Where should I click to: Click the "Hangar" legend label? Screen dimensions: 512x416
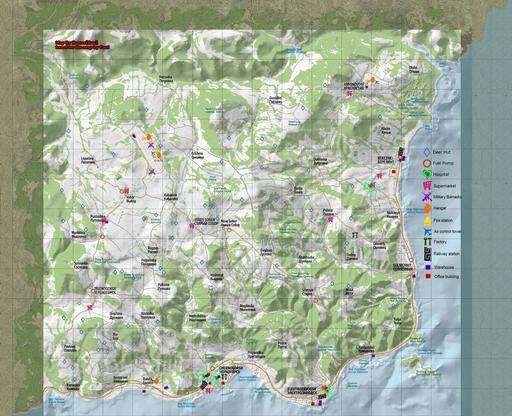(440, 208)
